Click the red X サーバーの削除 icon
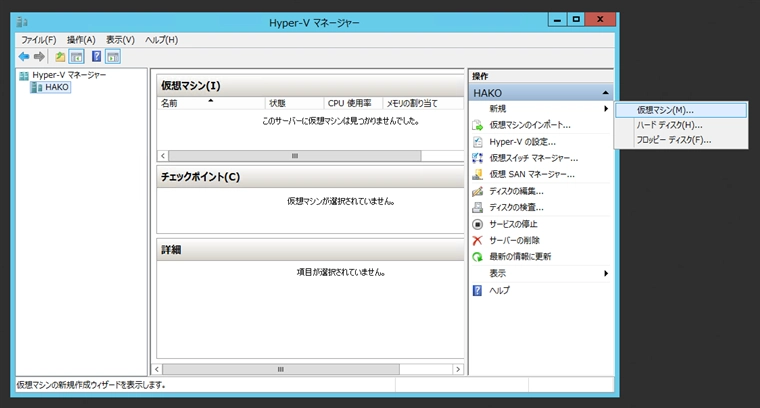 [477, 240]
